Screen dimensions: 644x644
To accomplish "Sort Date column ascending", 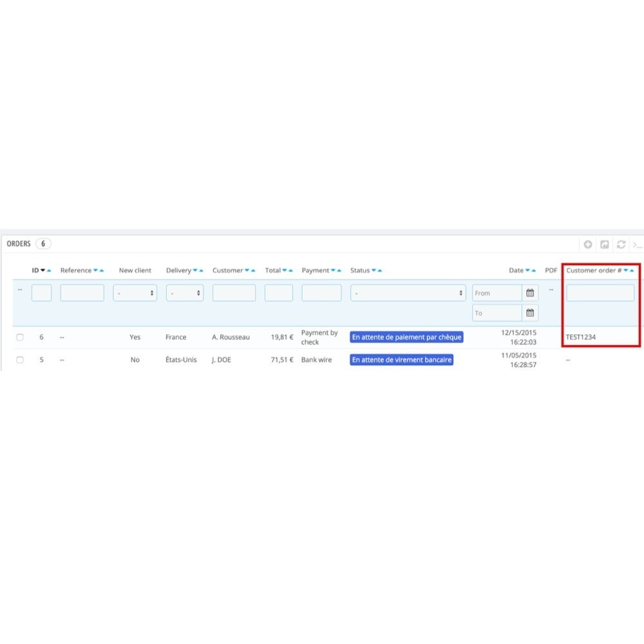I will [533, 270].
